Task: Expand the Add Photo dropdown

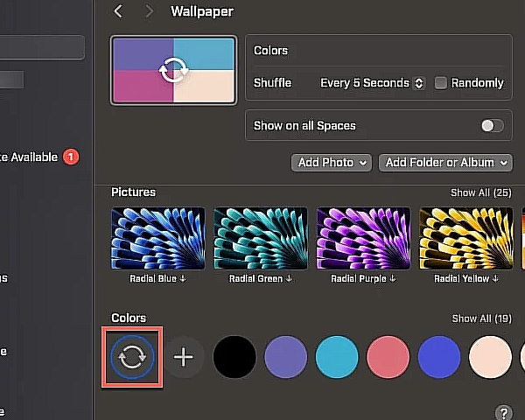Action: [331, 163]
